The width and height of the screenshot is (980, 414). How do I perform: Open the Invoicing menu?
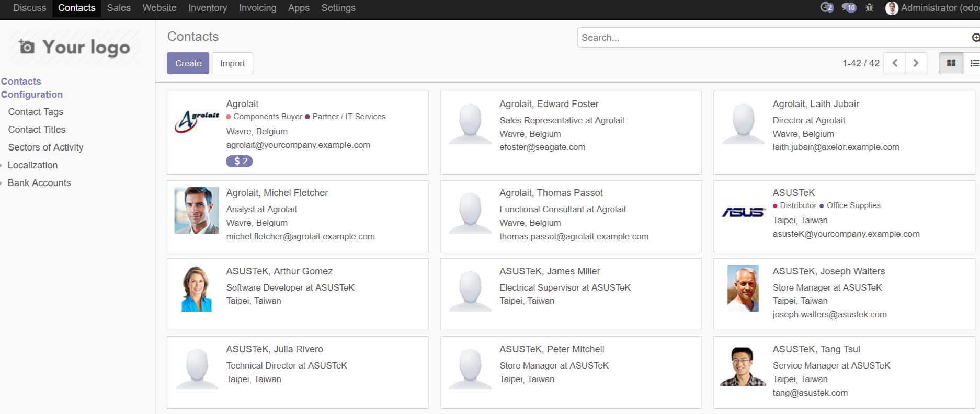point(257,8)
